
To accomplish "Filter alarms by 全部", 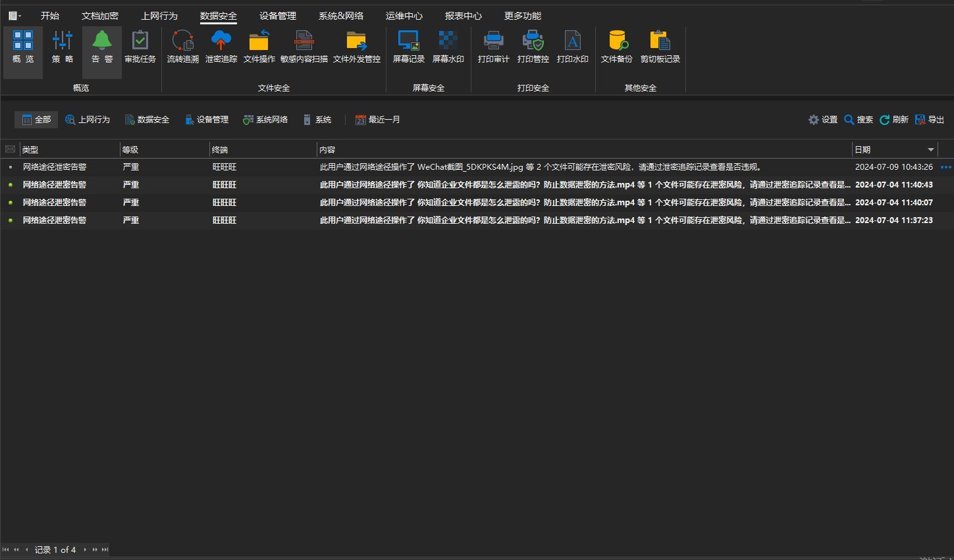I will 36,120.
